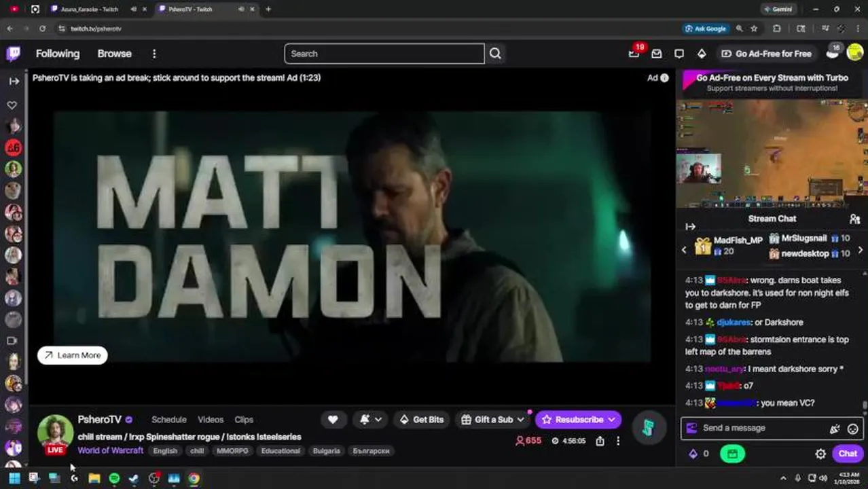Screen dimensions: 868x489
Task: Open Spotify from the taskbar
Action: coord(114,479)
